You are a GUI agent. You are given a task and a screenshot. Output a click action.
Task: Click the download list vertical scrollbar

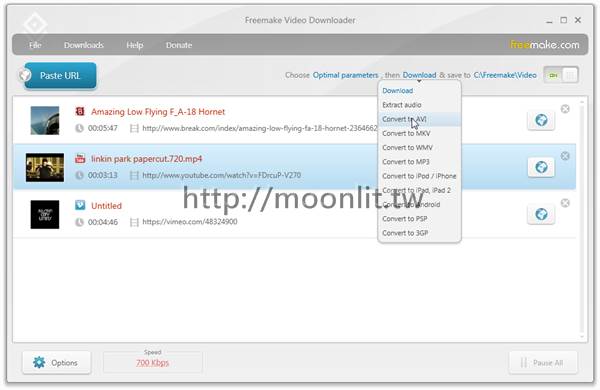click(x=582, y=219)
